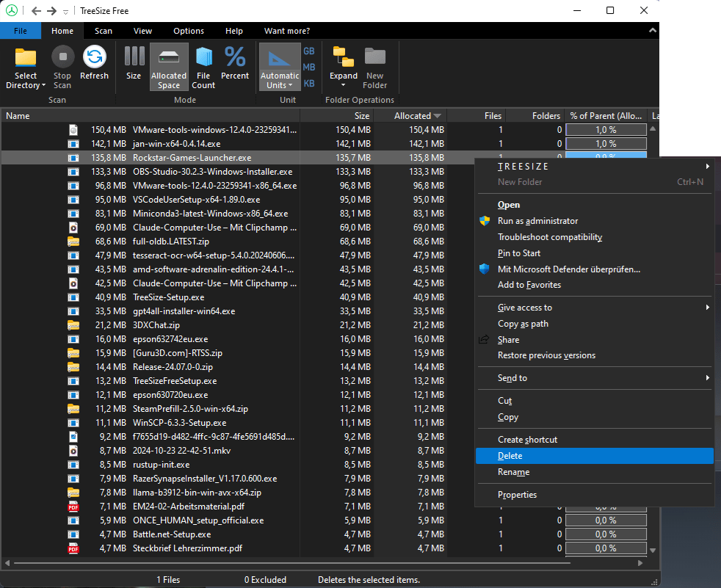Set unit to GB
This screenshot has height=588, width=721.
pos(309,51)
